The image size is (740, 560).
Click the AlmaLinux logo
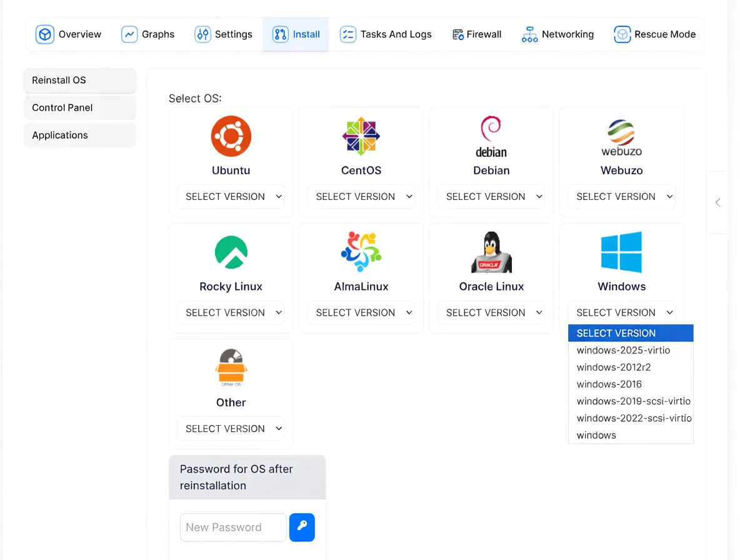click(x=361, y=251)
